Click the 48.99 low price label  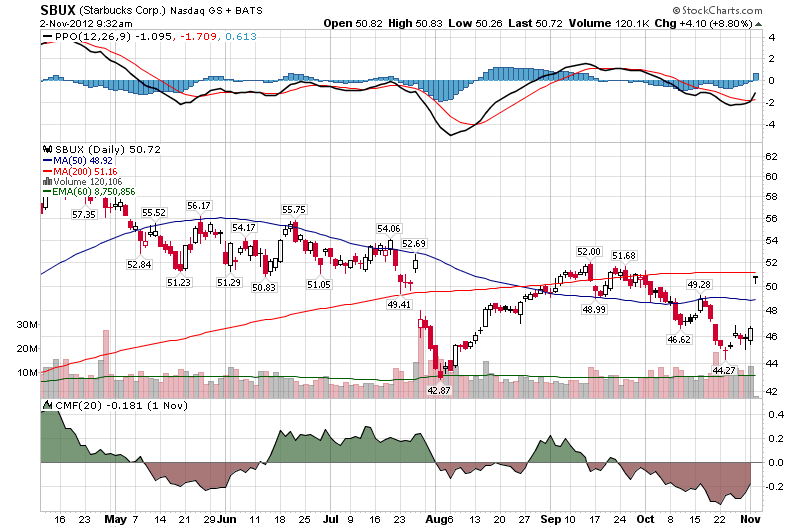594,309
